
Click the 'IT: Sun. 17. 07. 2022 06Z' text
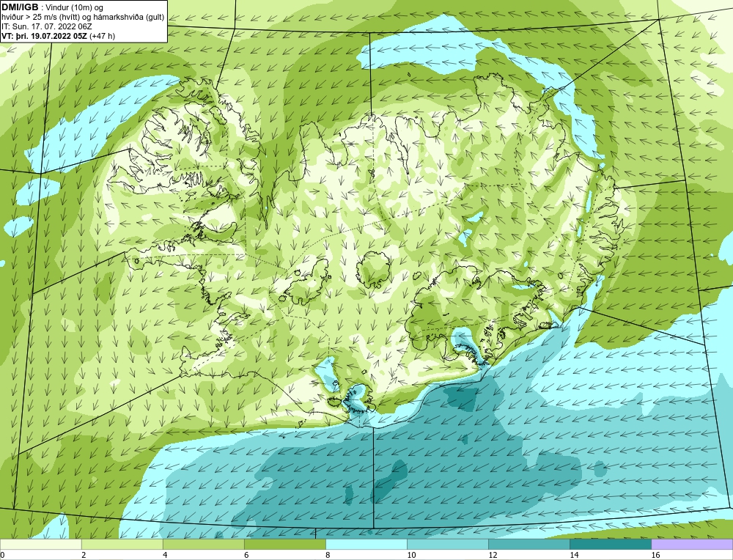[x=47, y=26]
